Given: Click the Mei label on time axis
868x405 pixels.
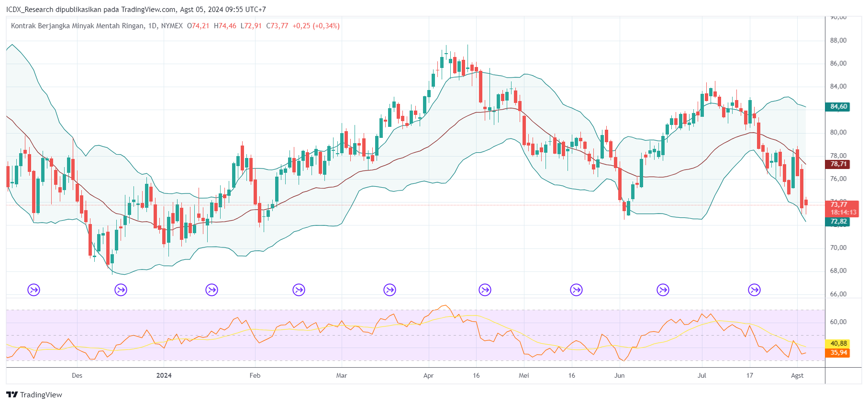Looking at the screenshot, I should pos(524,375).
